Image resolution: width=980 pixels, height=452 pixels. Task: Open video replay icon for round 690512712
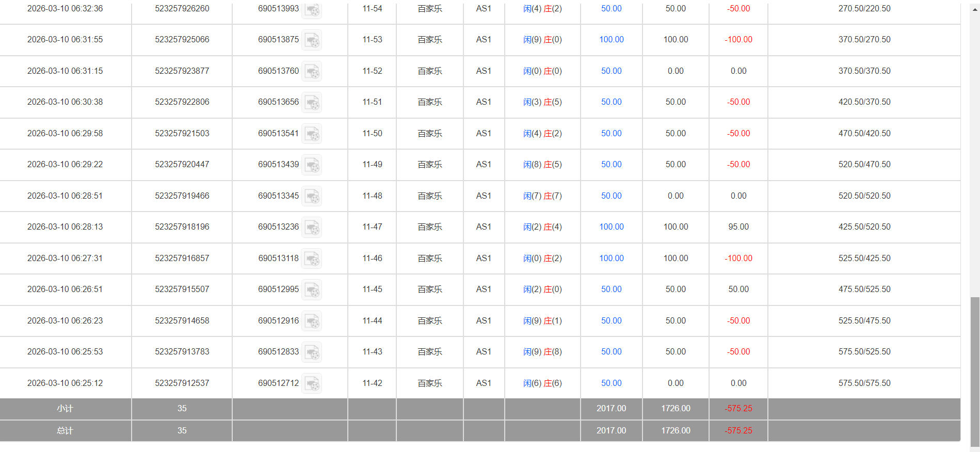coord(312,384)
